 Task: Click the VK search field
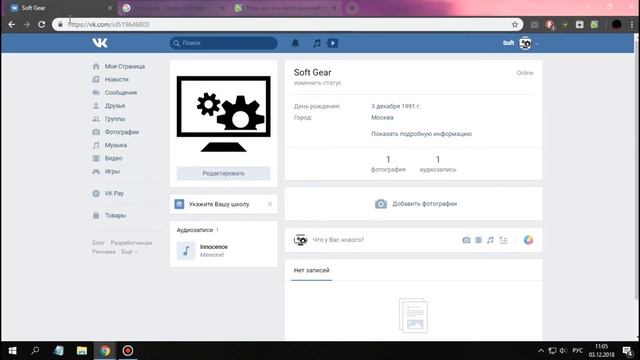pyautogui.click(x=224, y=43)
